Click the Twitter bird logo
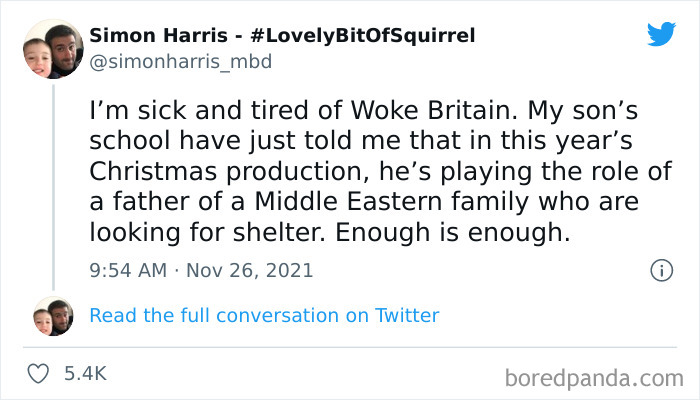The width and height of the screenshot is (700, 400). coord(661,34)
